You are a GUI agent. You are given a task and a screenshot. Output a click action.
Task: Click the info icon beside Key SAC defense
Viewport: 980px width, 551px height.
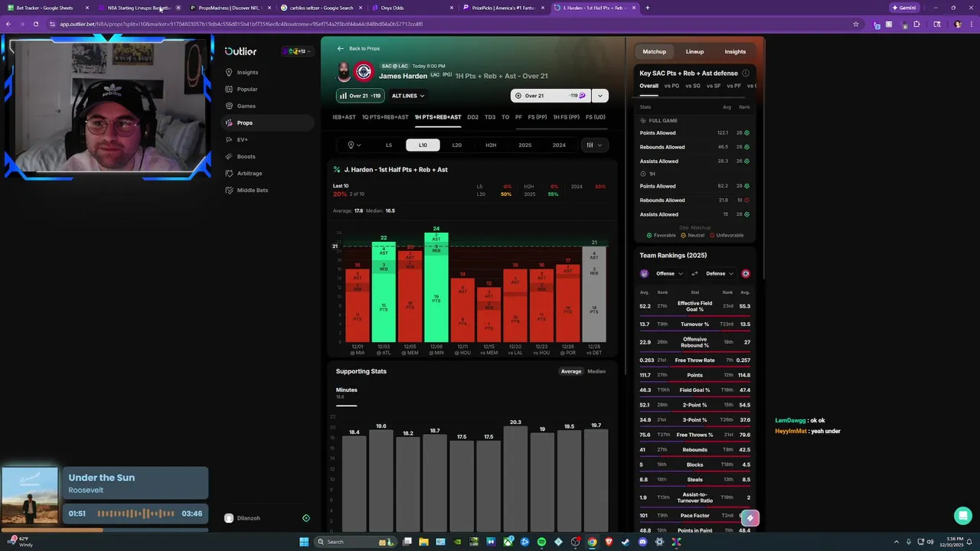coord(746,73)
